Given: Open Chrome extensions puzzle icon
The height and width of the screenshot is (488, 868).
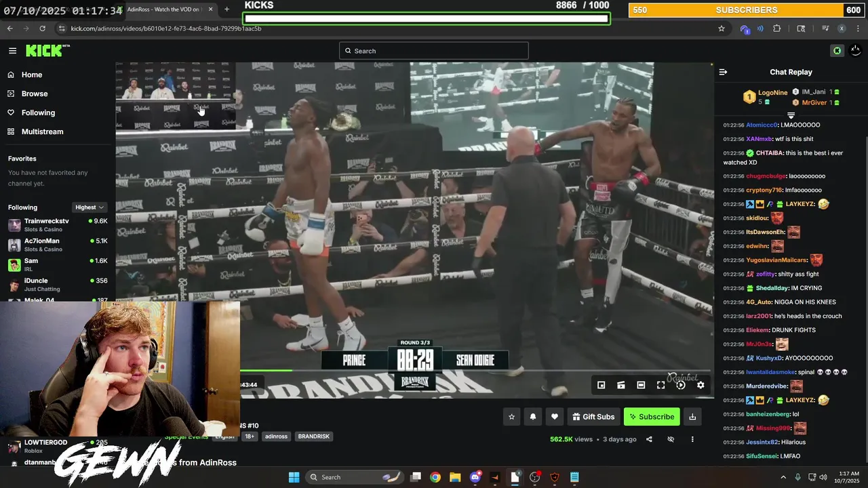Looking at the screenshot, I should pyautogui.click(x=777, y=28).
